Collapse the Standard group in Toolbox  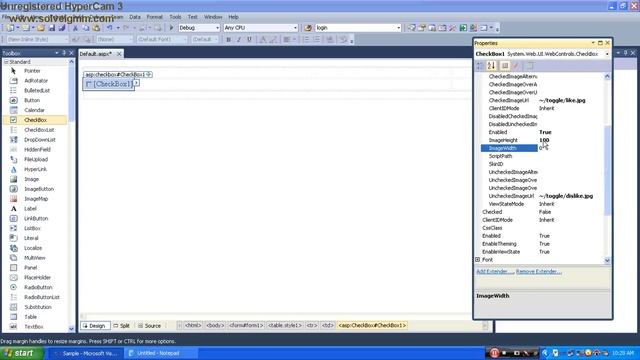click(x=6, y=62)
